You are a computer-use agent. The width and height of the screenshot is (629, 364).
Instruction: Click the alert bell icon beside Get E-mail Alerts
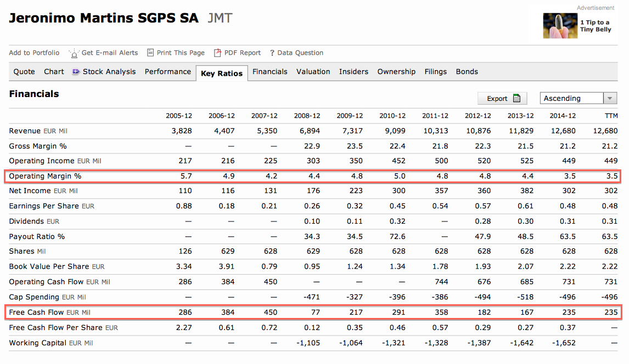coord(74,53)
